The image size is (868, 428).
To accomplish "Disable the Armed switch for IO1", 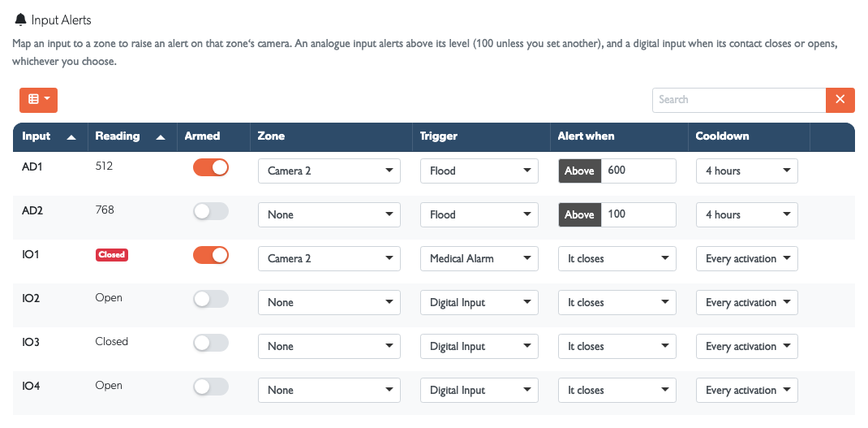I will pos(211,255).
